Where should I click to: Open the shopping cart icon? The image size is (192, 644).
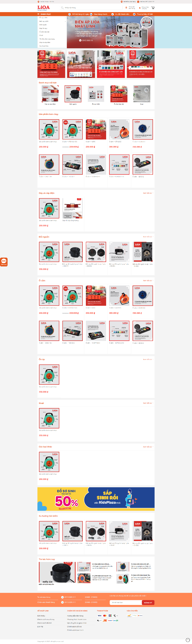(x=153, y=8)
